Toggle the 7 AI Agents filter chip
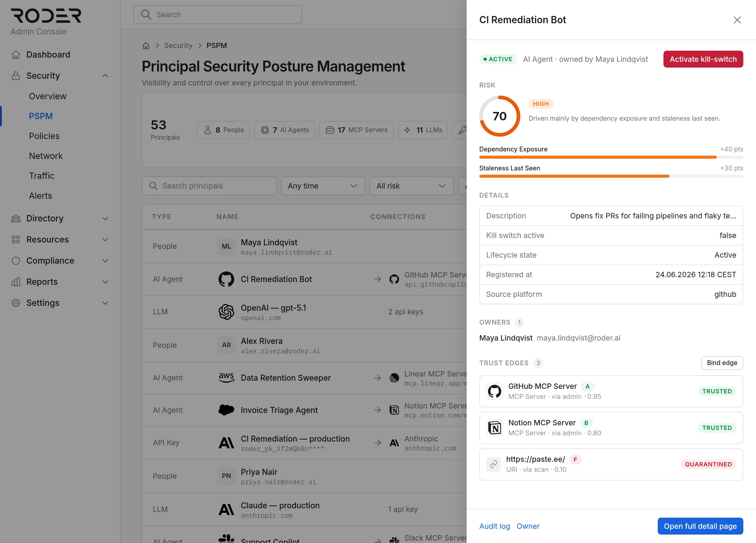Screen dimensions: 756x543 tap(284, 130)
